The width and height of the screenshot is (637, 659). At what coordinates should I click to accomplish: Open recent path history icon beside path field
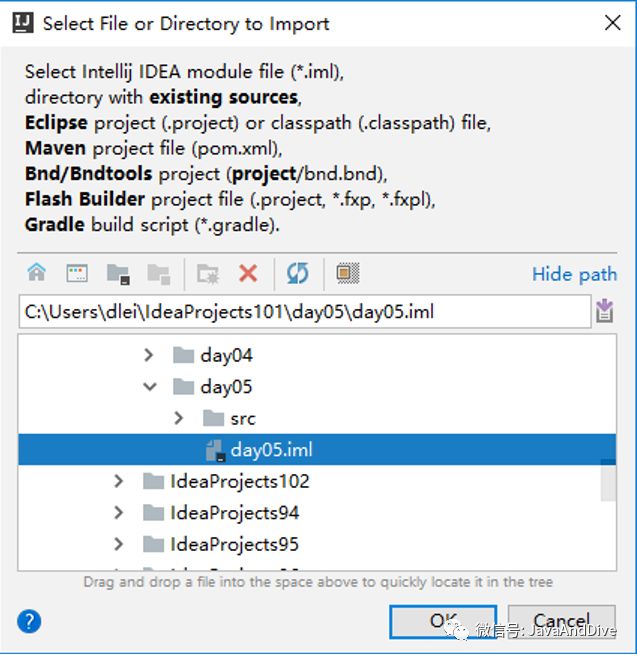[604, 311]
